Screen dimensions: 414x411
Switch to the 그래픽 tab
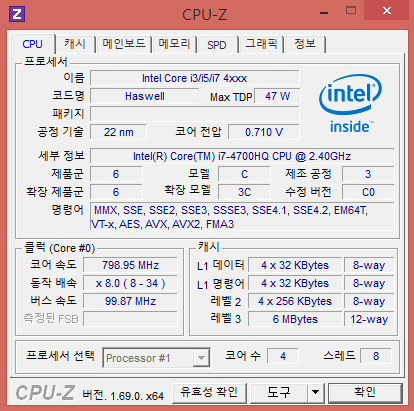(x=261, y=44)
